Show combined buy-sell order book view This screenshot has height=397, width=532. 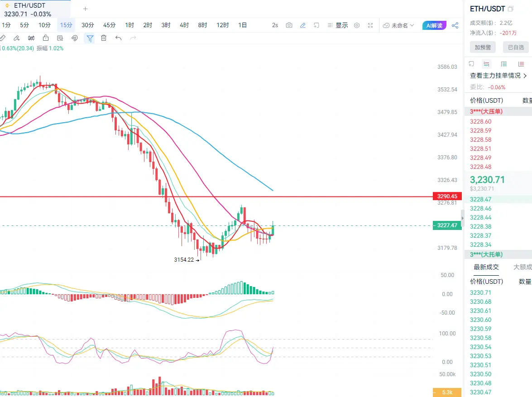(x=487, y=64)
